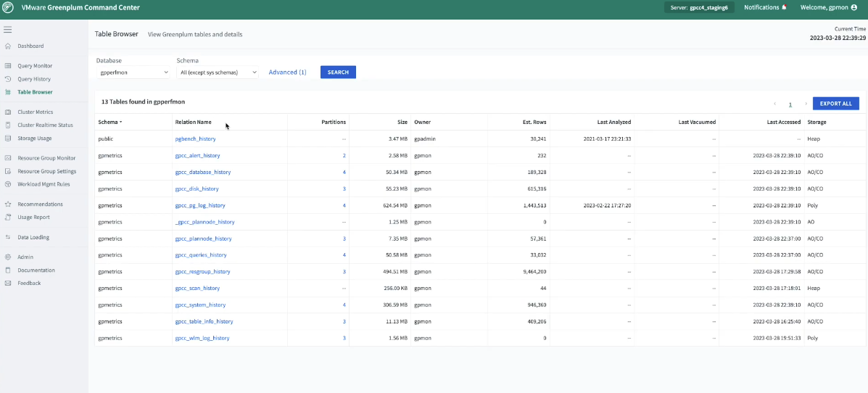Open Dashboard via its home icon
868x393 pixels.
click(8, 46)
